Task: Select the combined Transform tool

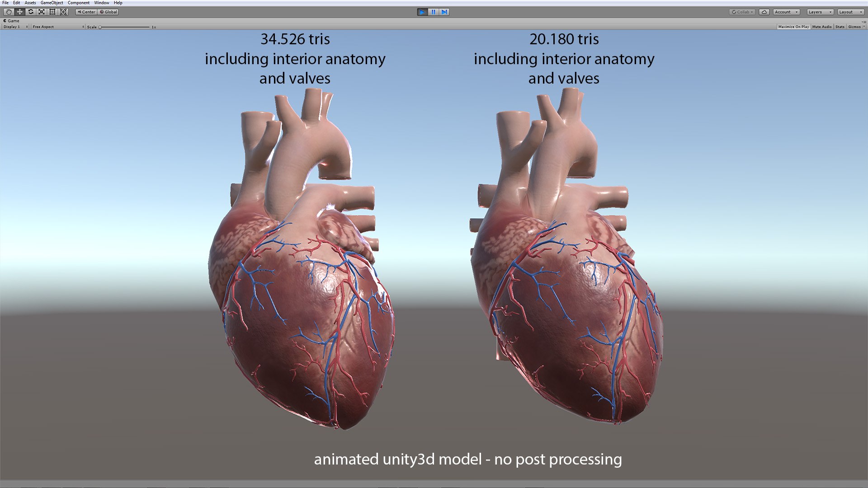Action: point(63,12)
